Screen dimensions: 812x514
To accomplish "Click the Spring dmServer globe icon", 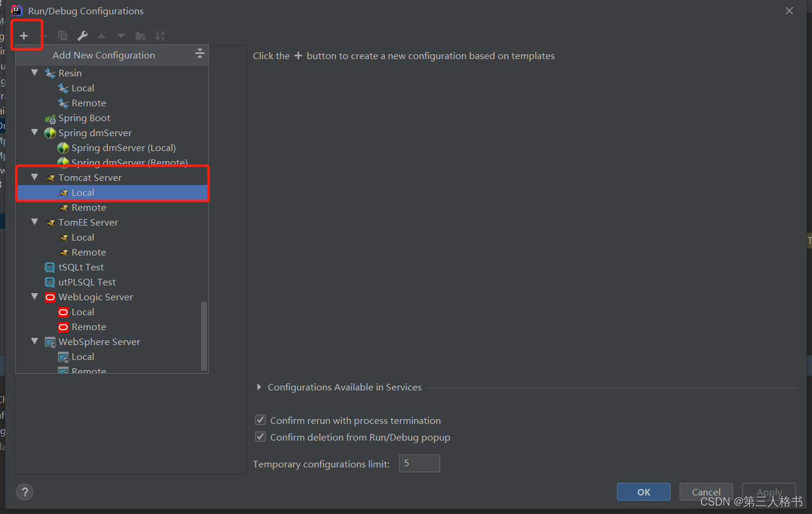I will click(x=50, y=133).
